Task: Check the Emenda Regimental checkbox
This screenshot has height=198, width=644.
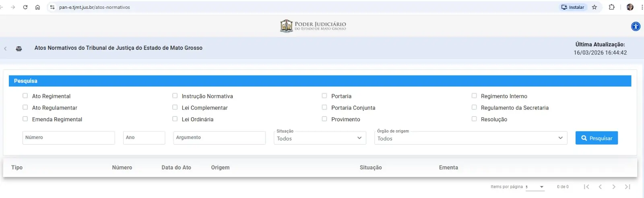Action: coord(25,119)
